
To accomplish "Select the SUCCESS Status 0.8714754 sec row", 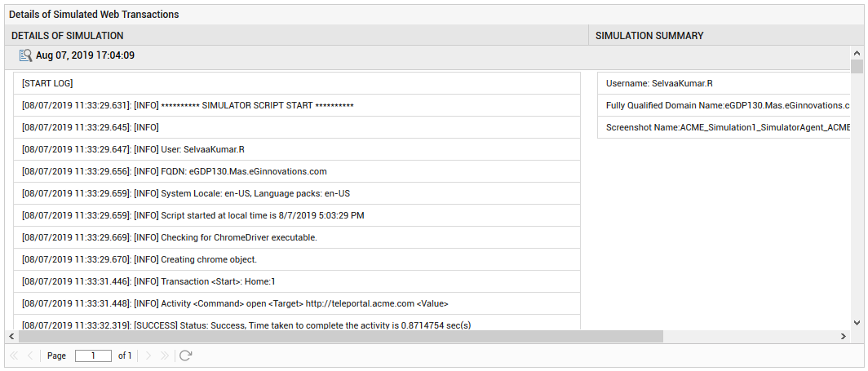I will (x=297, y=323).
